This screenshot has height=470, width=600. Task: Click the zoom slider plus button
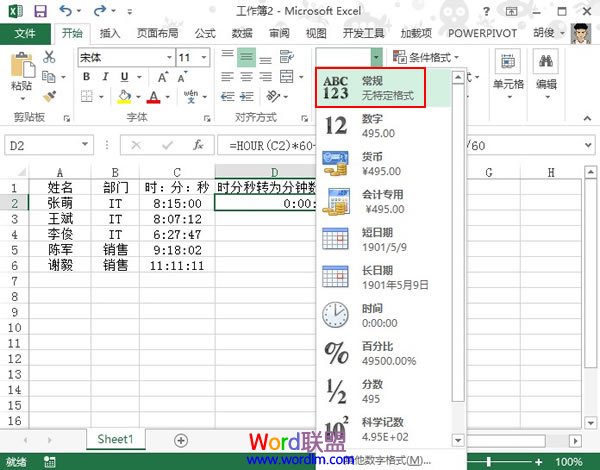[x=539, y=462]
